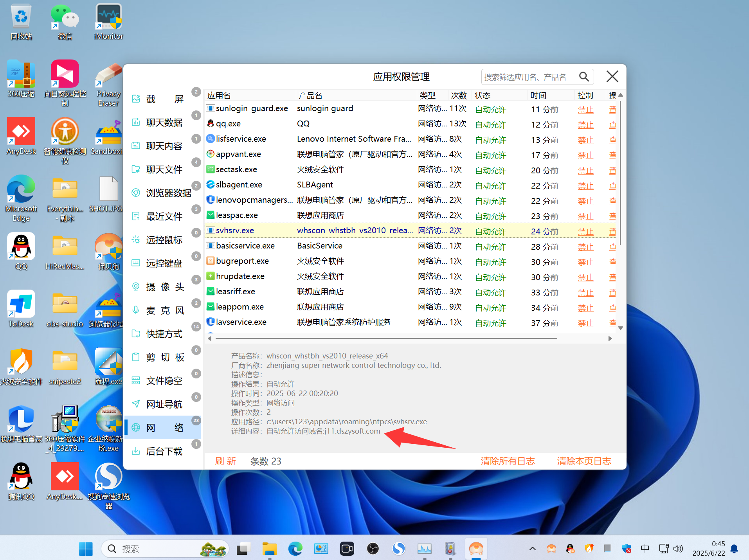The image size is (749, 560).
Task: Select the bugreport.exe row
Action: tap(410, 261)
